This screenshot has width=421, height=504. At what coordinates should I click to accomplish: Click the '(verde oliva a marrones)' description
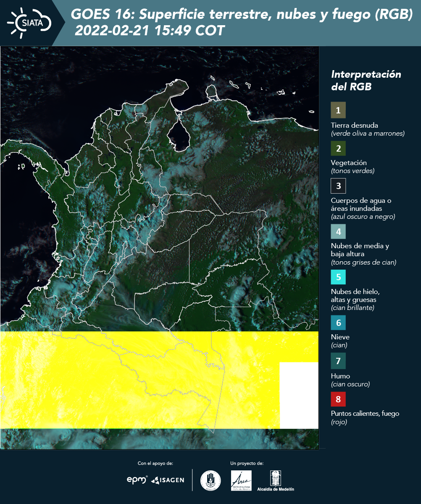coord(368,134)
